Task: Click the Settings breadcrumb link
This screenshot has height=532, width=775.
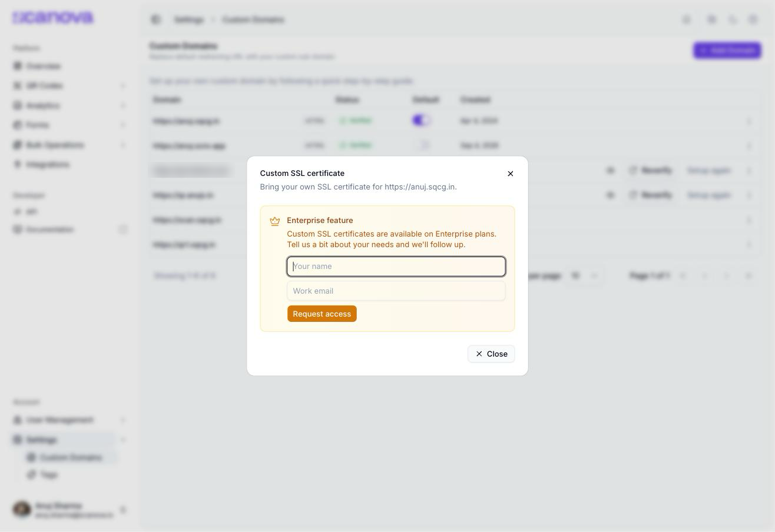Action: point(189,19)
